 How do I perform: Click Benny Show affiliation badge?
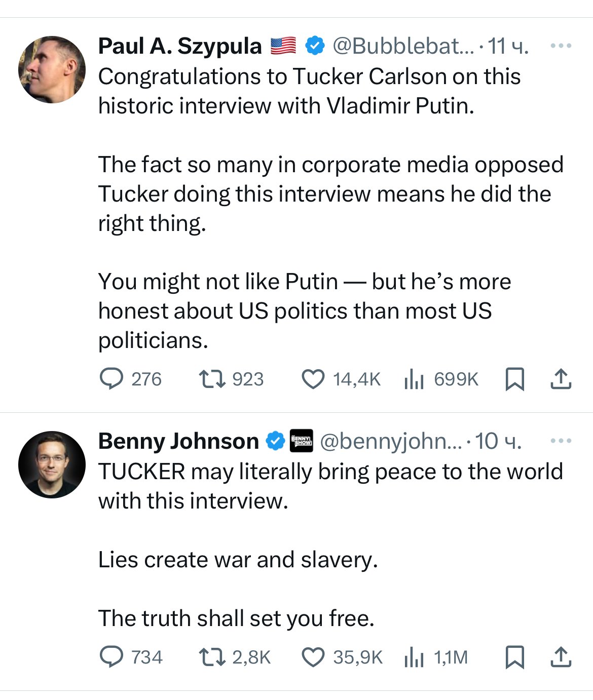tap(301, 441)
